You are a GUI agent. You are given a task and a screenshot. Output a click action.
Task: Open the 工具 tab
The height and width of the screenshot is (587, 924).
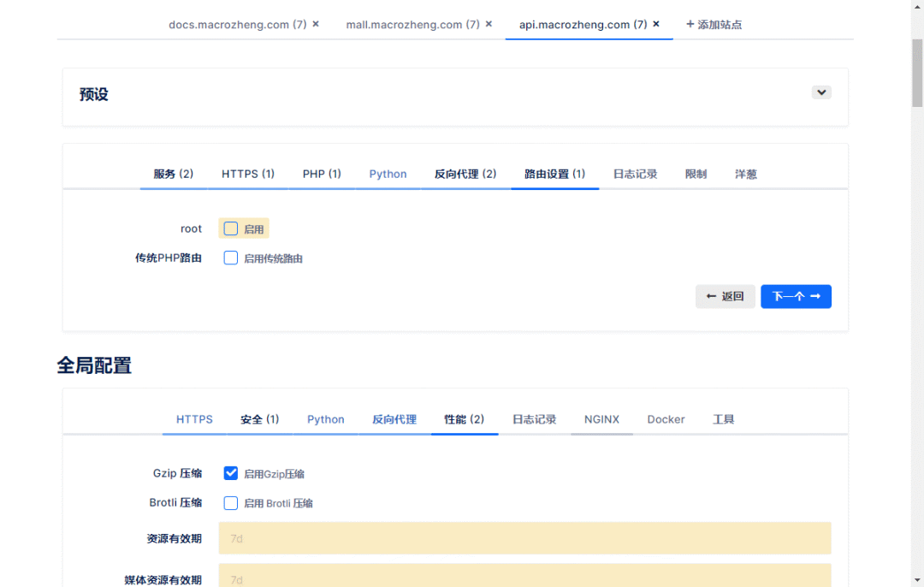[724, 419]
